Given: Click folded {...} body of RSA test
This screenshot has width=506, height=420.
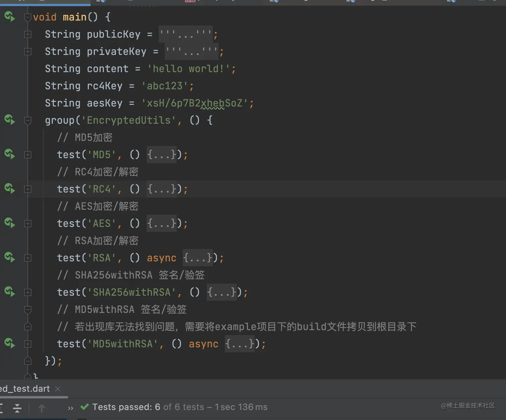Looking at the screenshot, I should click(x=198, y=258).
